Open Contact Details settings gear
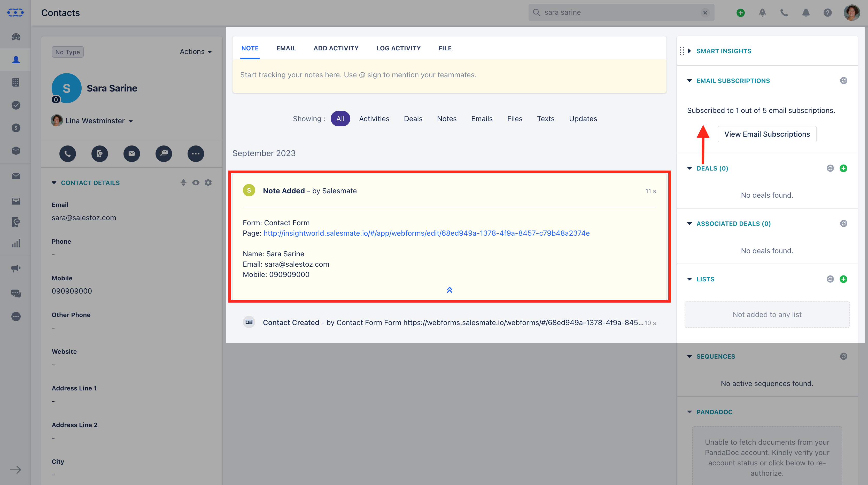868x485 pixels. (x=208, y=183)
